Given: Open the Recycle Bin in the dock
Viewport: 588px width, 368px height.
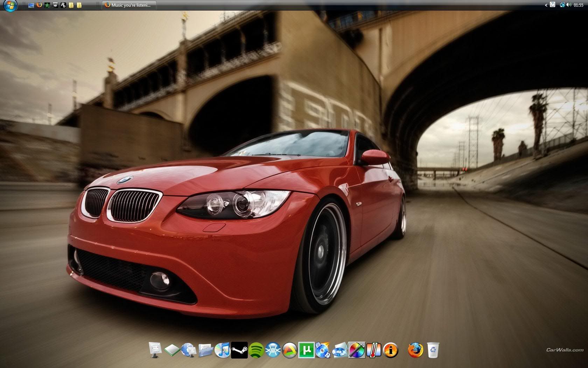Looking at the screenshot, I should pos(433,350).
